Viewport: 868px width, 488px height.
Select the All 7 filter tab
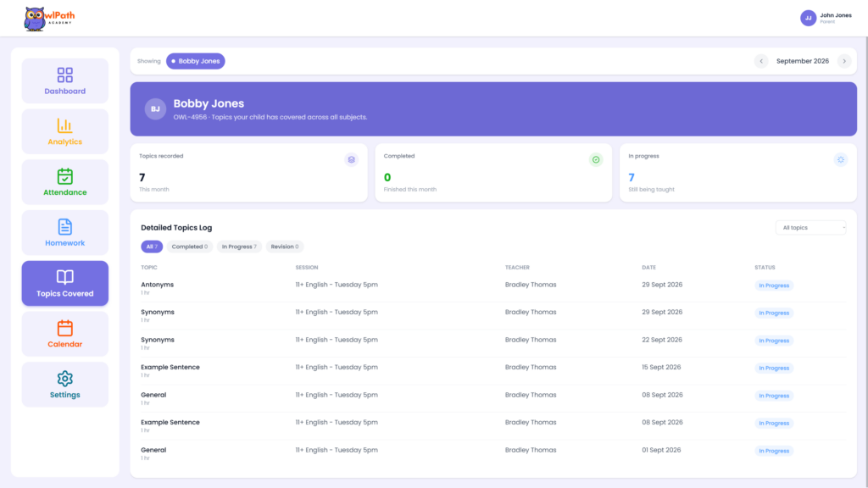tap(152, 247)
